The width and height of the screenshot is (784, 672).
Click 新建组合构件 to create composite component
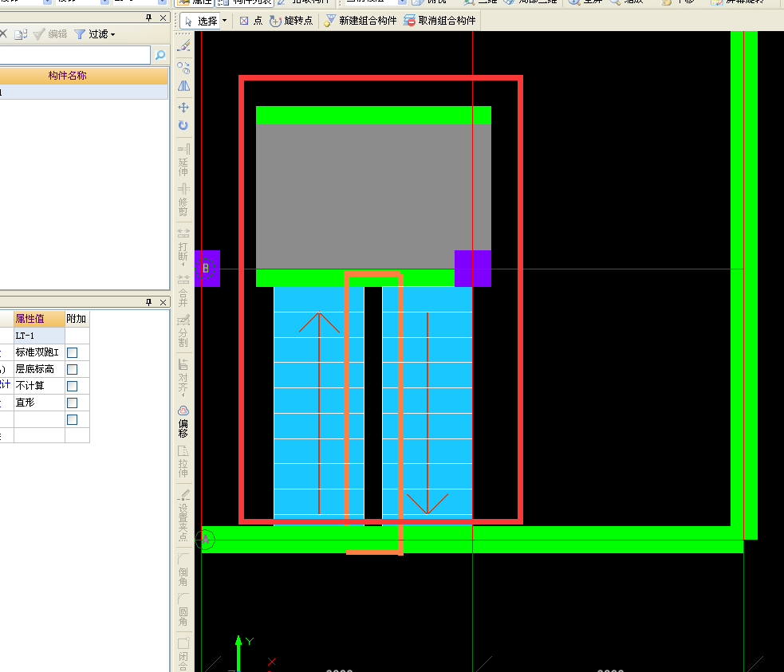click(360, 21)
